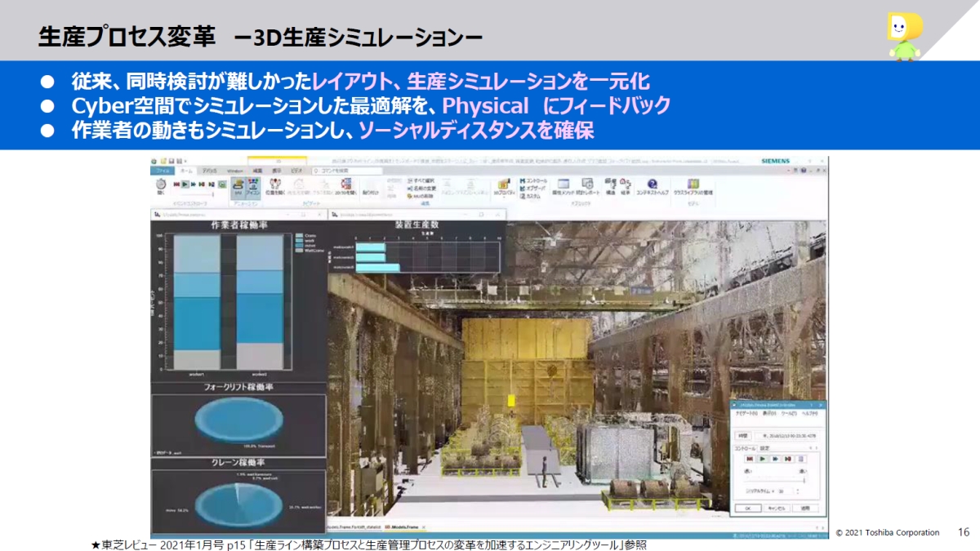Switch to Forklift_statistic bottom tab

[354, 527]
